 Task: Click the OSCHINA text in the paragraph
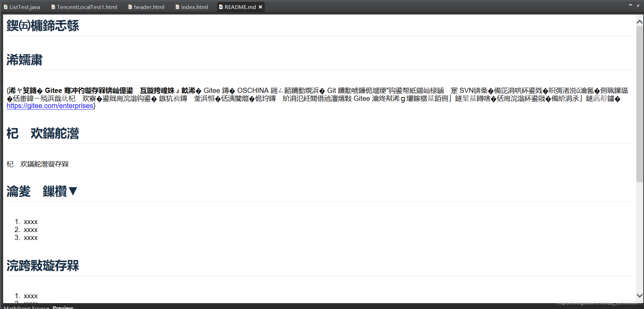coord(253,90)
